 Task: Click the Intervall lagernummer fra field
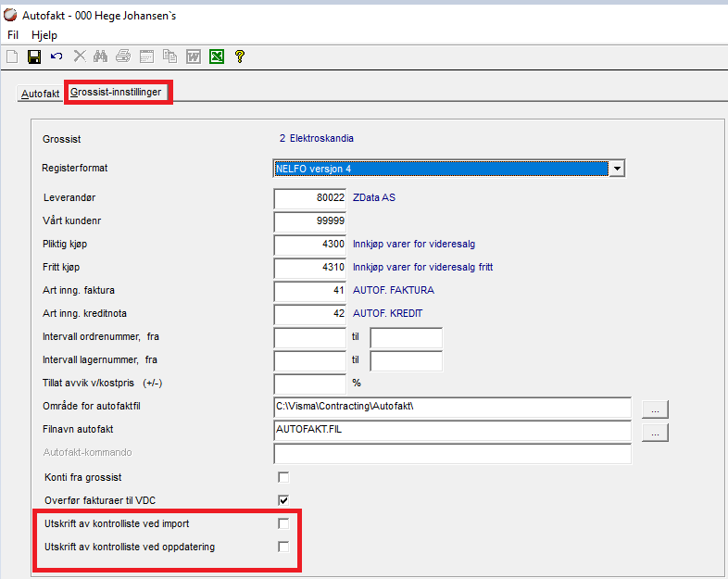tap(310, 360)
